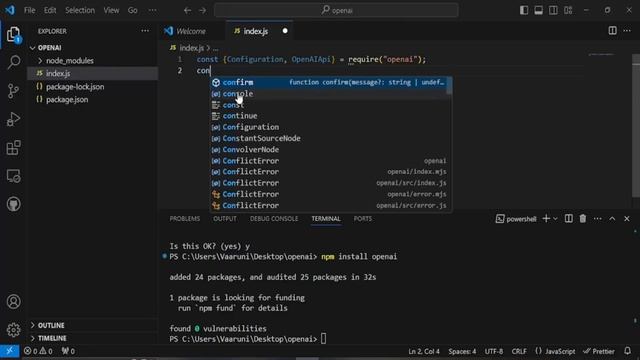Switch to the PROBLEMS panel tab
640x360 pixels.
click(185, 219)
